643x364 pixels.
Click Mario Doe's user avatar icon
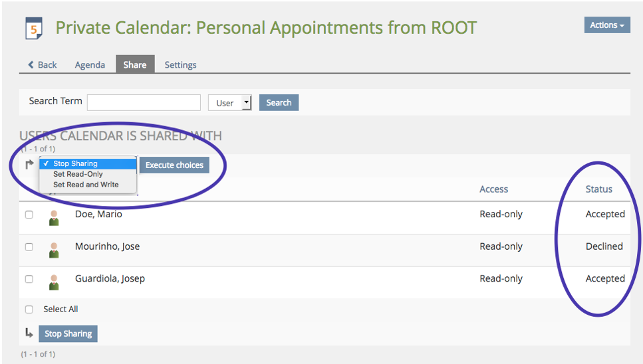54,217
